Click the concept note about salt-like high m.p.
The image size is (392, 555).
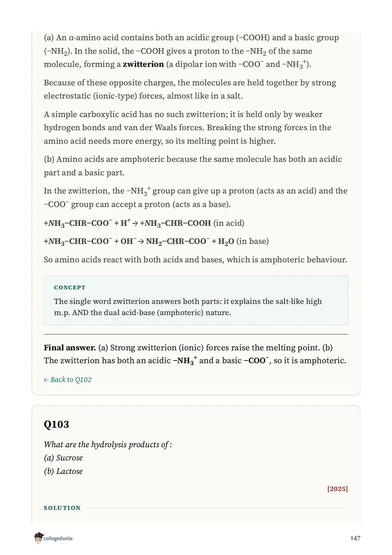coord(188,307)
